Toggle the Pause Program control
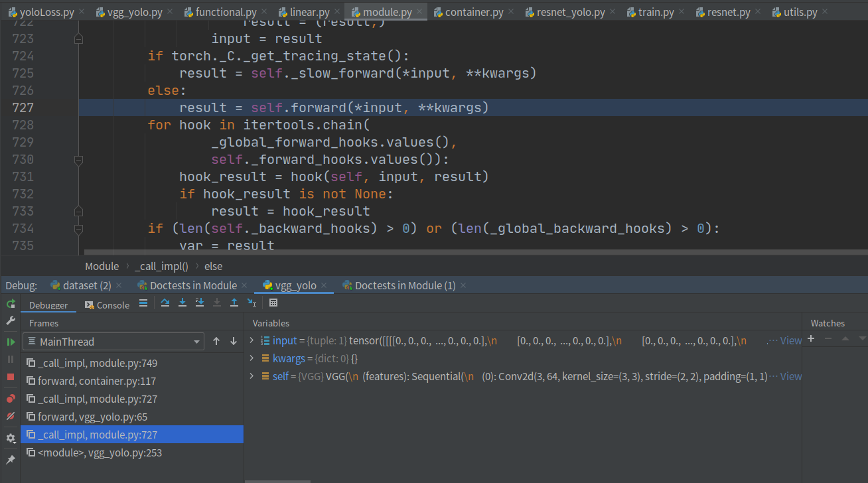 click(10, 358)
